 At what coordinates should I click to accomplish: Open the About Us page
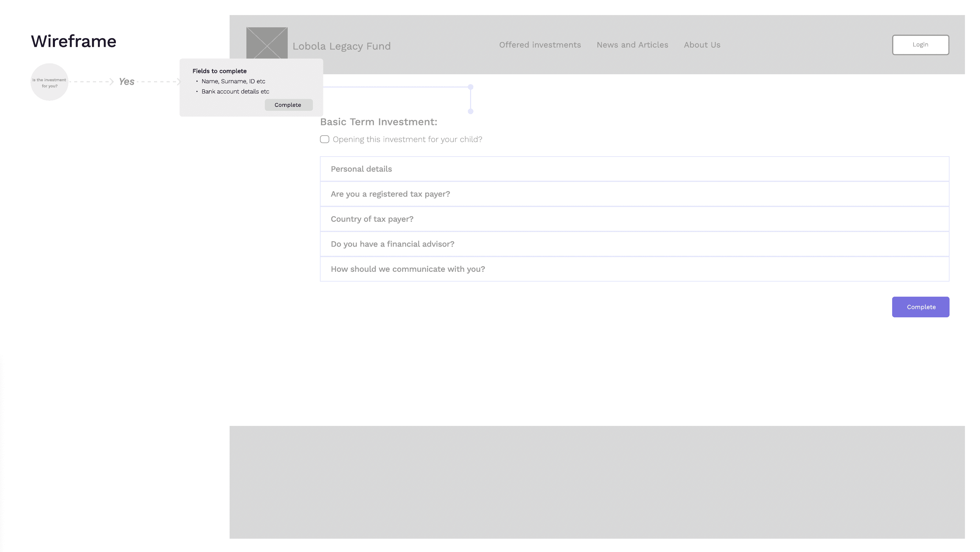(x=701, y=45)
